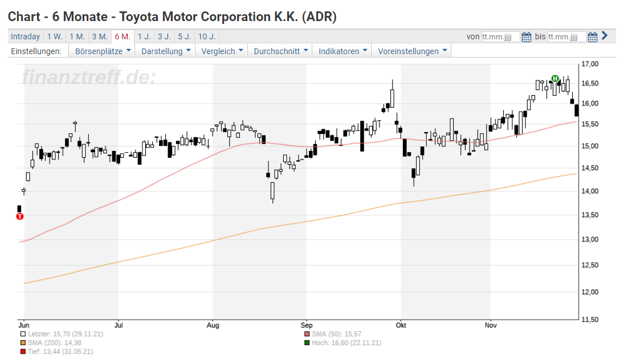Click the 15,50 price axis label
This screenshot has width=620, height=364.
pyautogui.click(x=590, y=124)
